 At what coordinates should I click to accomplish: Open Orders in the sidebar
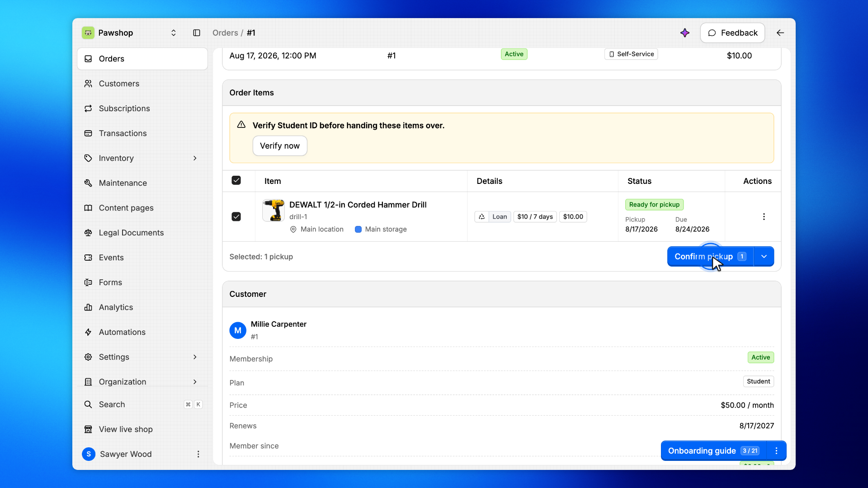tap(142, 59)
